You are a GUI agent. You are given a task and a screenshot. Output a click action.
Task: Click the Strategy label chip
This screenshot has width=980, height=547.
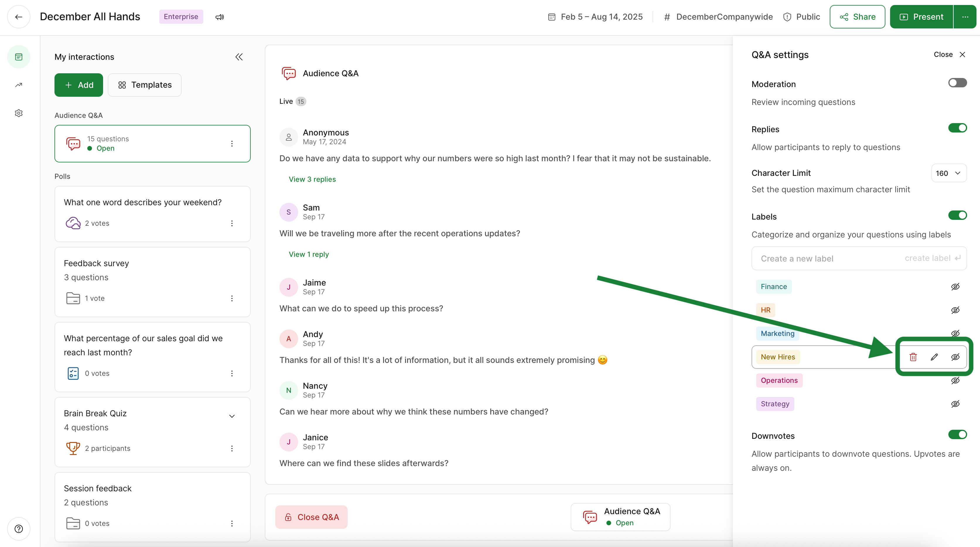pyautogui.click(x=775, y=404)
